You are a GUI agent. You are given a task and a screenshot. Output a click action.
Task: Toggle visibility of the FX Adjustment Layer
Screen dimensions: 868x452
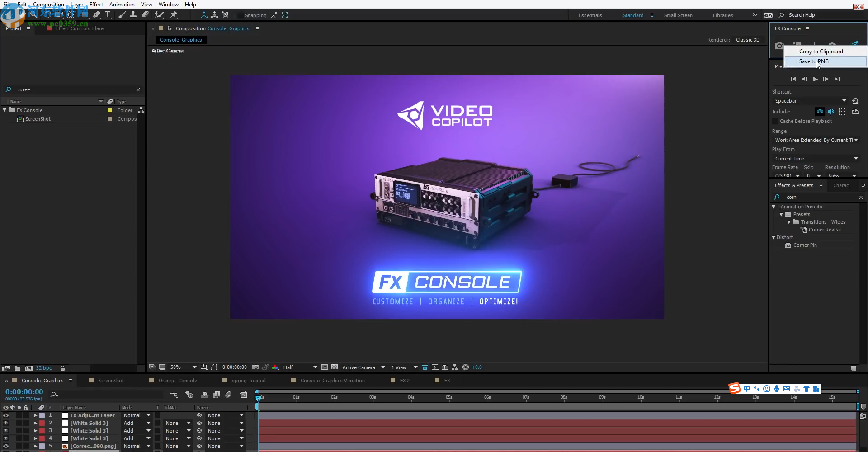(6, 415)
